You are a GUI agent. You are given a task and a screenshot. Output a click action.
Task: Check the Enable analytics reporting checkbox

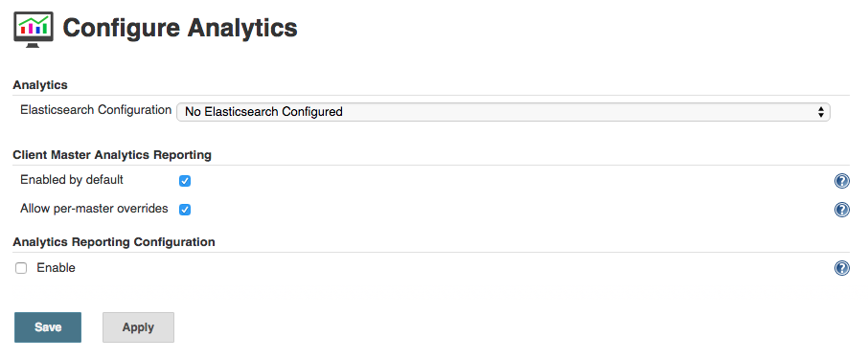(x=21, y=268)
